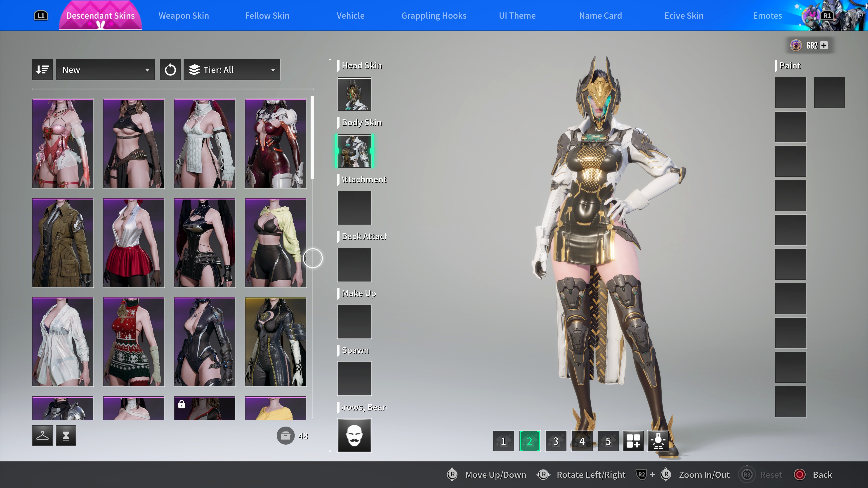This screenshot has width=868, height=488.
Task: Select the mustache face icon slot
Action: coord(354,435)
